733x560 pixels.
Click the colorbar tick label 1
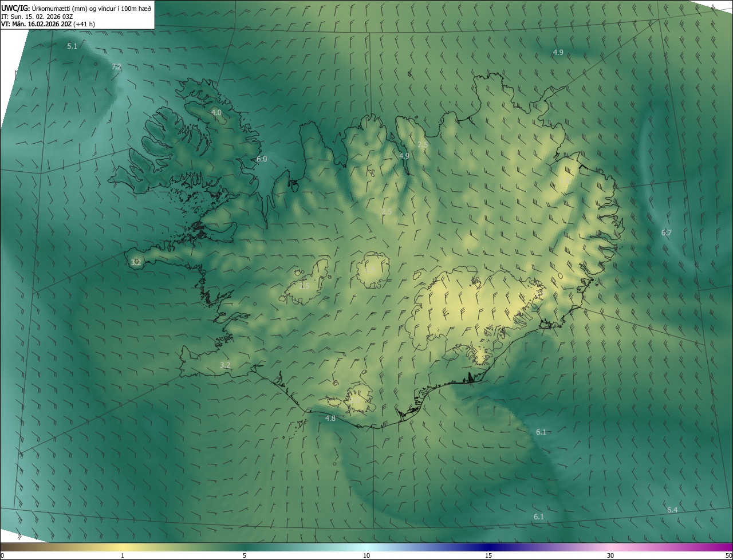coord(123,556)
